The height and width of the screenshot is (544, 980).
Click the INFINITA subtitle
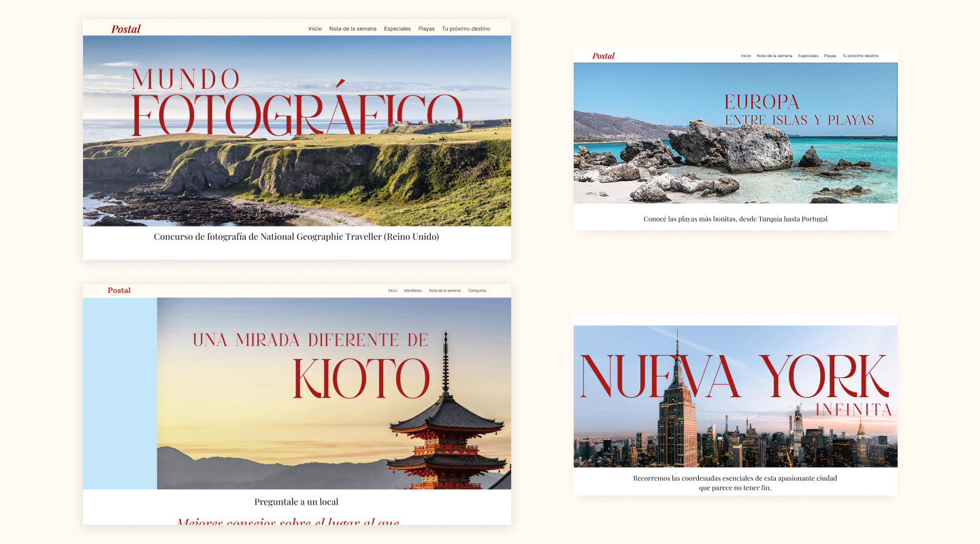pyautogui.click(x=853, y=409)
